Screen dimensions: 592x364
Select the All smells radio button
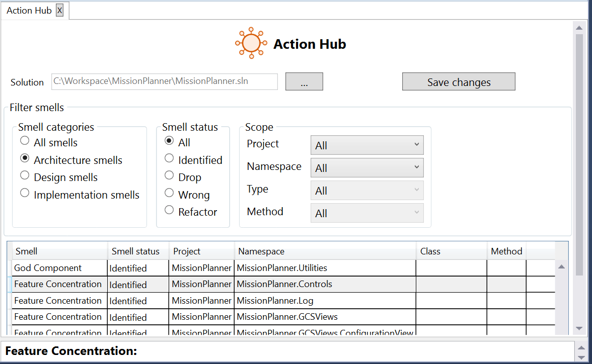click(x=25, y=141)
